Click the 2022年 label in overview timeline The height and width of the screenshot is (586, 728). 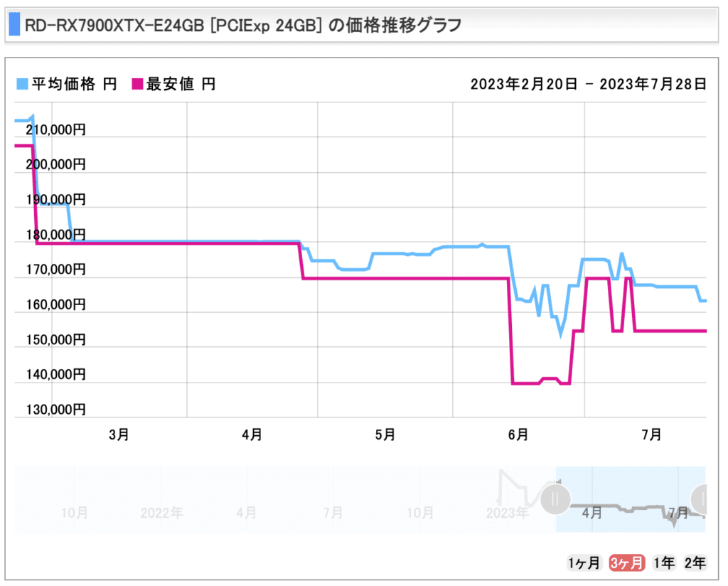(161, 512)
